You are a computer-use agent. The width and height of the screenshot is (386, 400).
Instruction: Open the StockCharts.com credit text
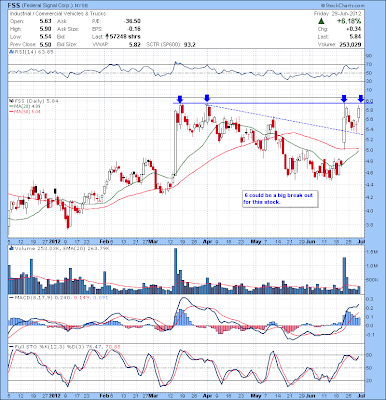click(x=343, y=6)
